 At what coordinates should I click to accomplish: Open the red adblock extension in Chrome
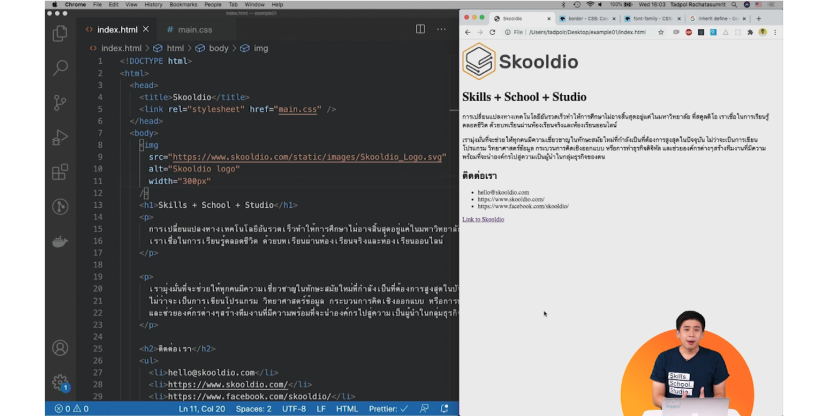click(x=688, y=32)
